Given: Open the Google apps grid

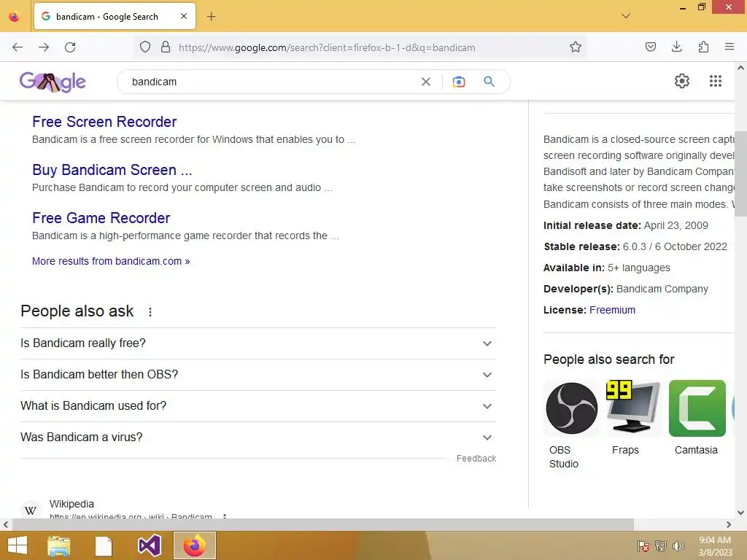Looking at the screenshot, I should click(716, 81).
